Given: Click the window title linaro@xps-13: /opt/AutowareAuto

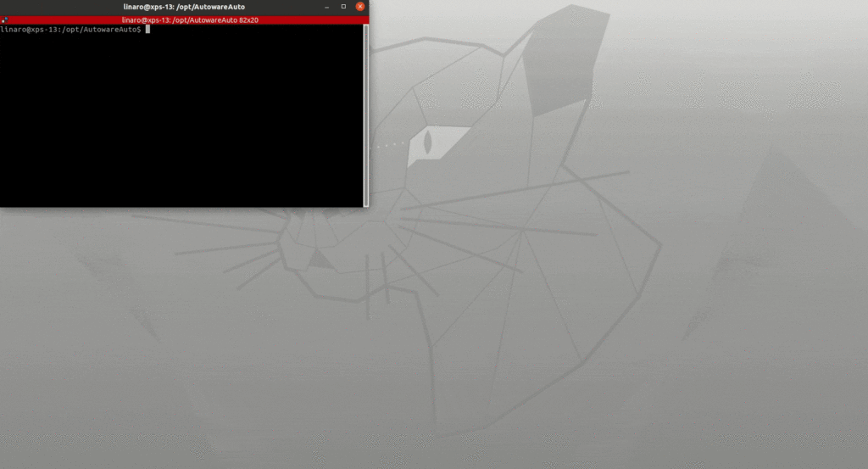Looking at the screenshot, I should [x=184, y=7].
